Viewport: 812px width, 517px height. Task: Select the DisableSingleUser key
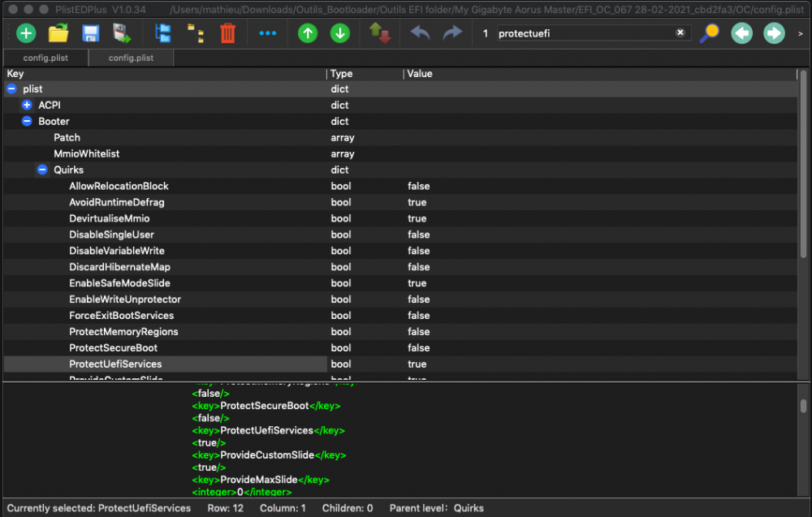(111, 235)
